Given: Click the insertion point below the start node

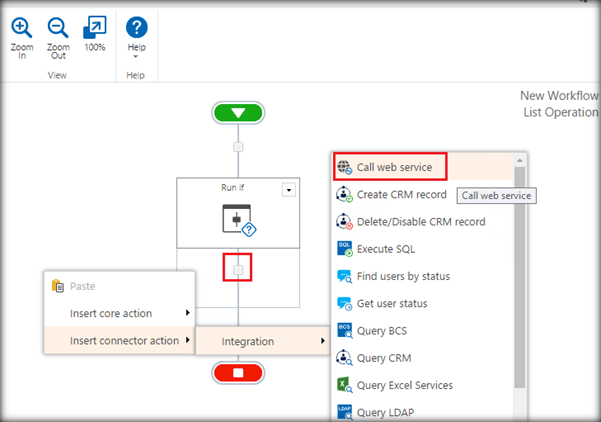Looking at the screenshot, I should pos(238,147).
